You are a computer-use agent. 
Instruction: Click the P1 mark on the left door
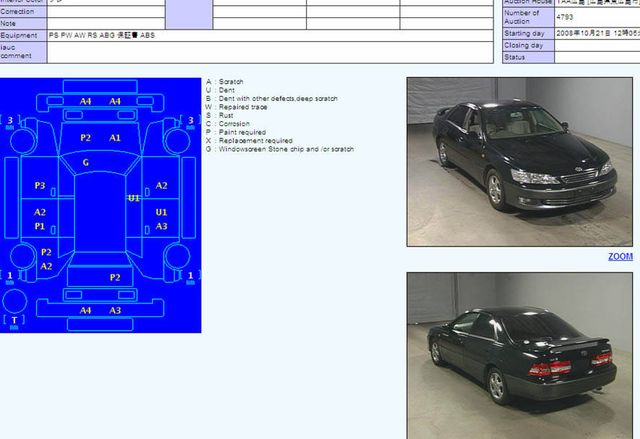coord(40,226)
